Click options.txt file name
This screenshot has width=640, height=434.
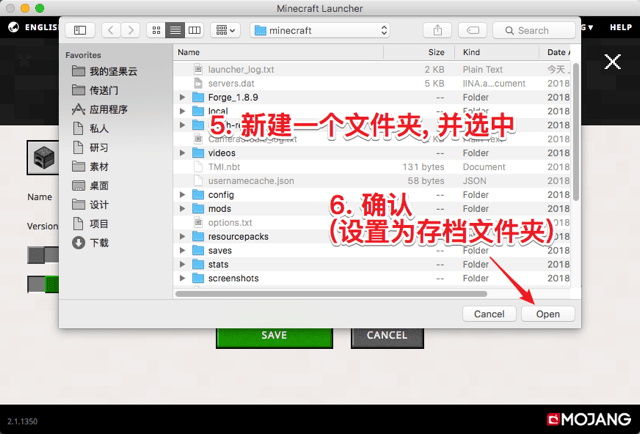[230, 223]
